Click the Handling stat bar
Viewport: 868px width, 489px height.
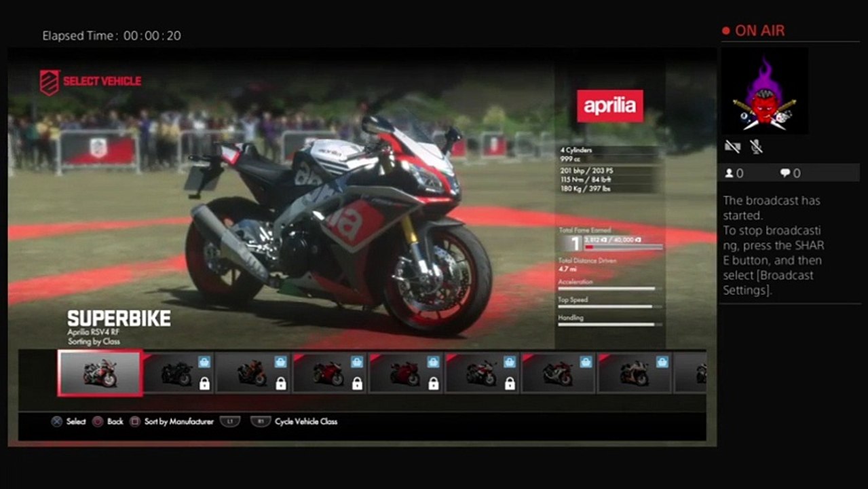tap(610, 325)
